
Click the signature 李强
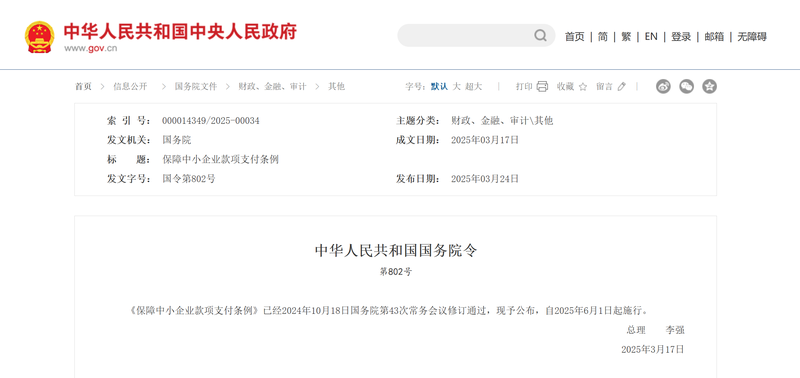pos(674,330)
